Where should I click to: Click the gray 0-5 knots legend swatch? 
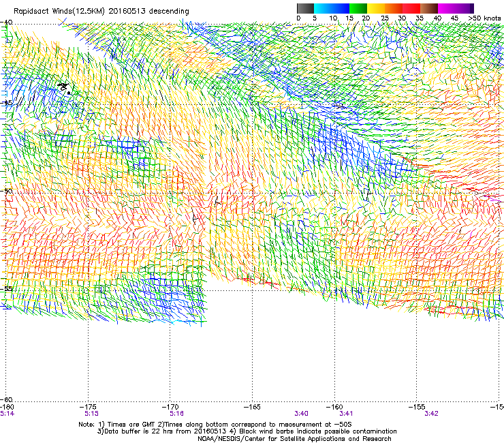point(305,8)
